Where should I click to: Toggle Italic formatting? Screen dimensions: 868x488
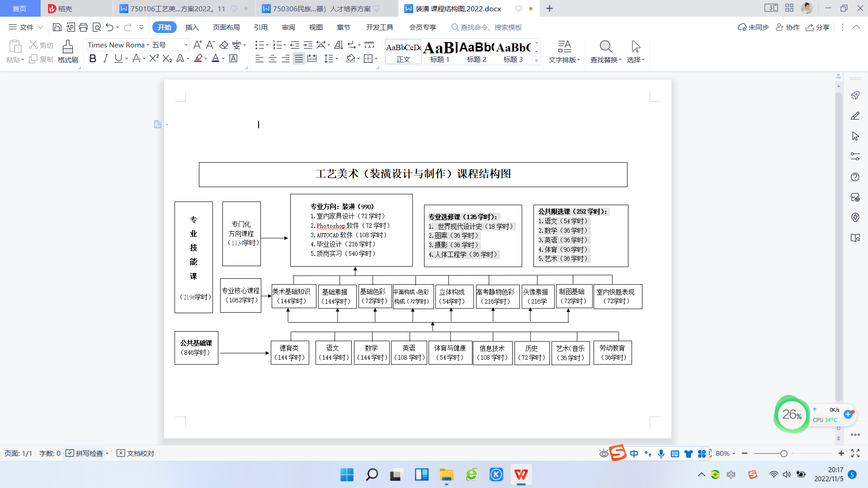[x=105, y=58]
